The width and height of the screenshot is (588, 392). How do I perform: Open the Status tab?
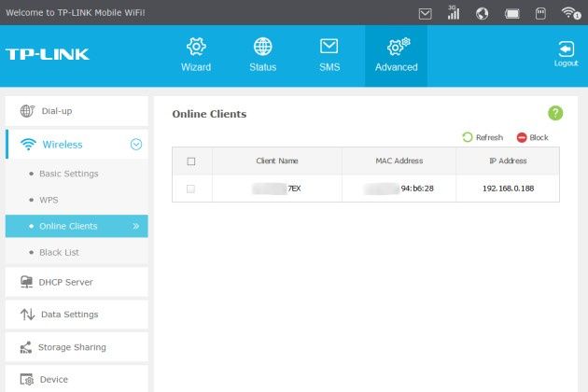tap(263, 56)
